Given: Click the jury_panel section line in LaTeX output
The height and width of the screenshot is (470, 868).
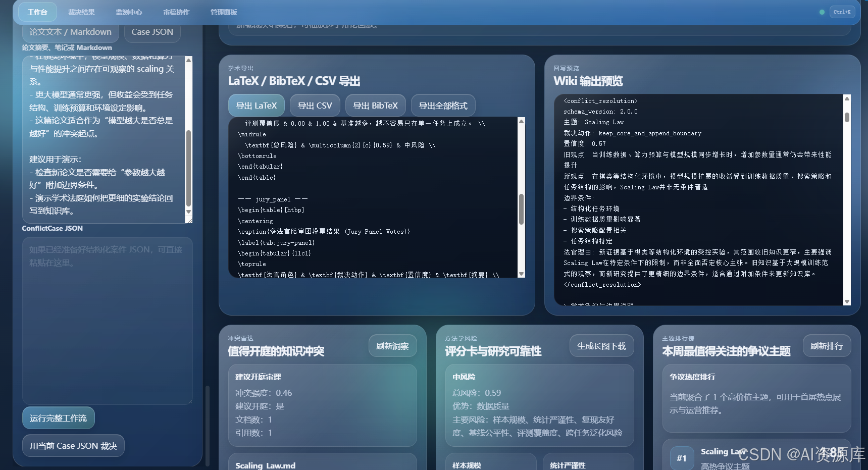Looking at the screenshot, I should (x=273, y=199).
